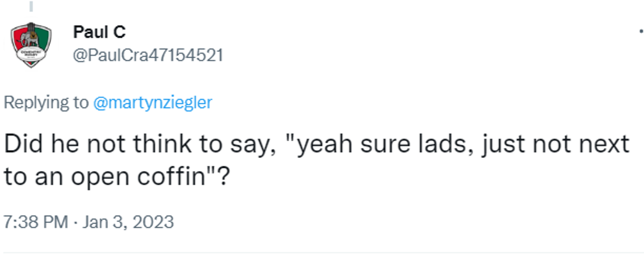Click the question mark ending the tweet
This screenshot has height=273, width=644.
(224, 176)
